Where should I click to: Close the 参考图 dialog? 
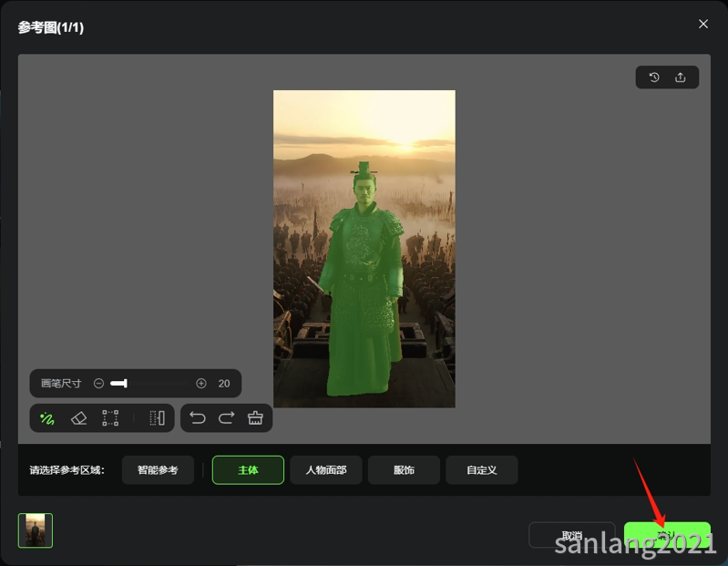click(x=703, y=24)
